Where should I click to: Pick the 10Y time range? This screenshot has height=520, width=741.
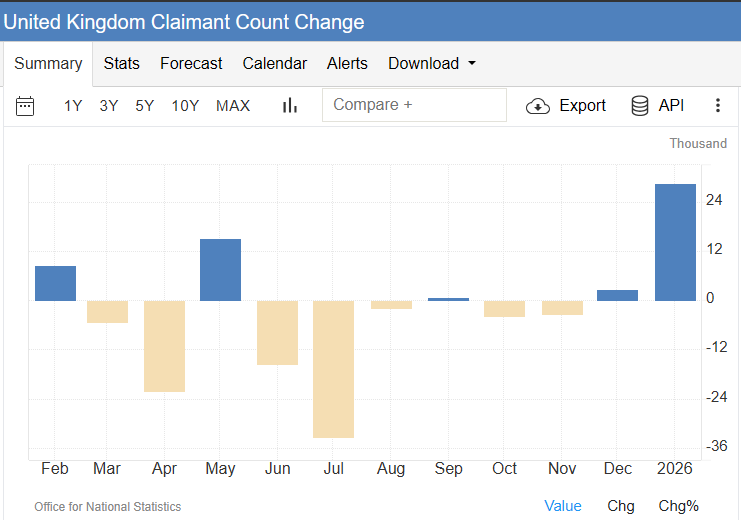coord(185,106)
